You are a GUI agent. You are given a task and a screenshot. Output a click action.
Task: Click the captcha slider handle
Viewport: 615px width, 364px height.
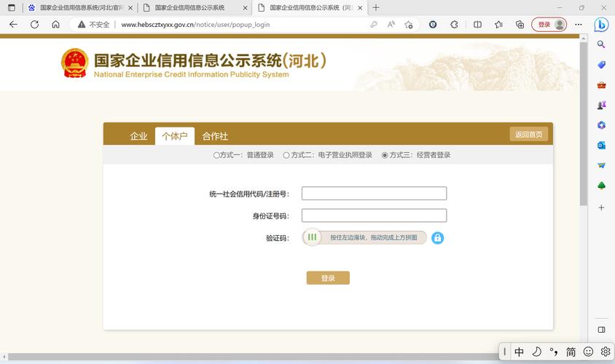[312, 237]
